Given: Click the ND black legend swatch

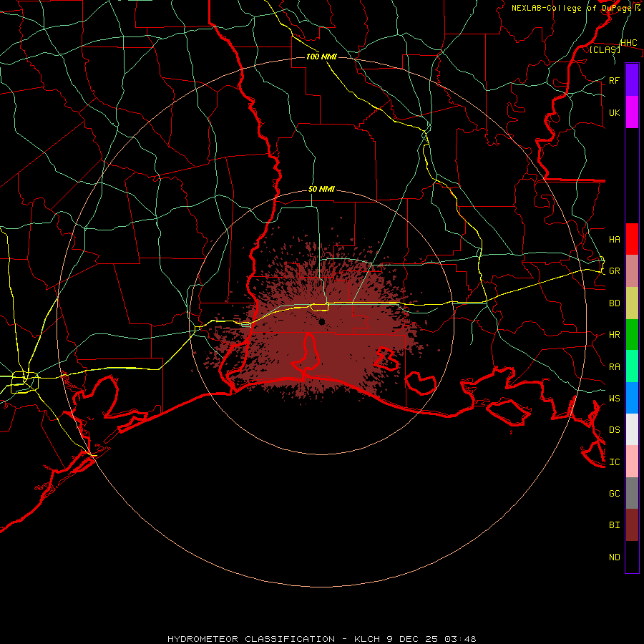Looking at the screenshot, I should [x=632, y=557].
